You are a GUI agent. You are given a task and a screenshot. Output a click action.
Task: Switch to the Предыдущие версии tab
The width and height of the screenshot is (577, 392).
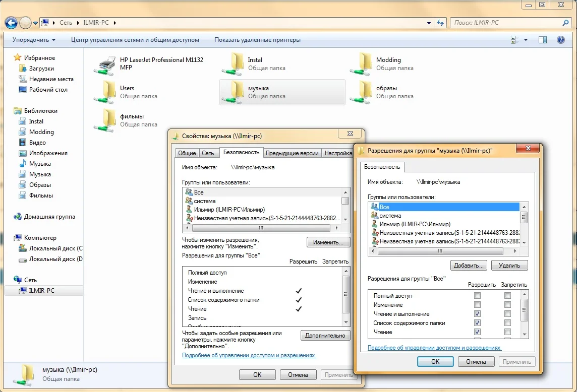[x=292, y=153]
